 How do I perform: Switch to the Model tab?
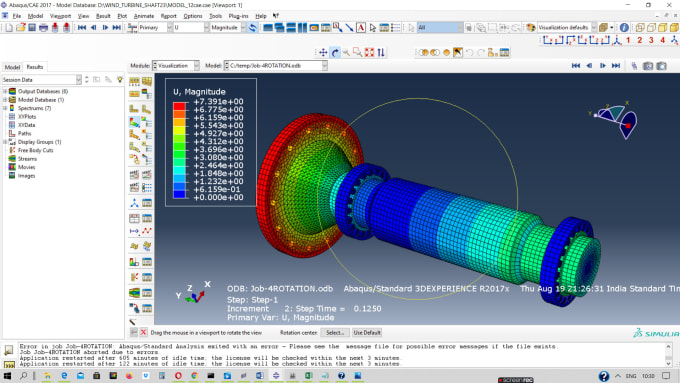(x=12, y=67)
